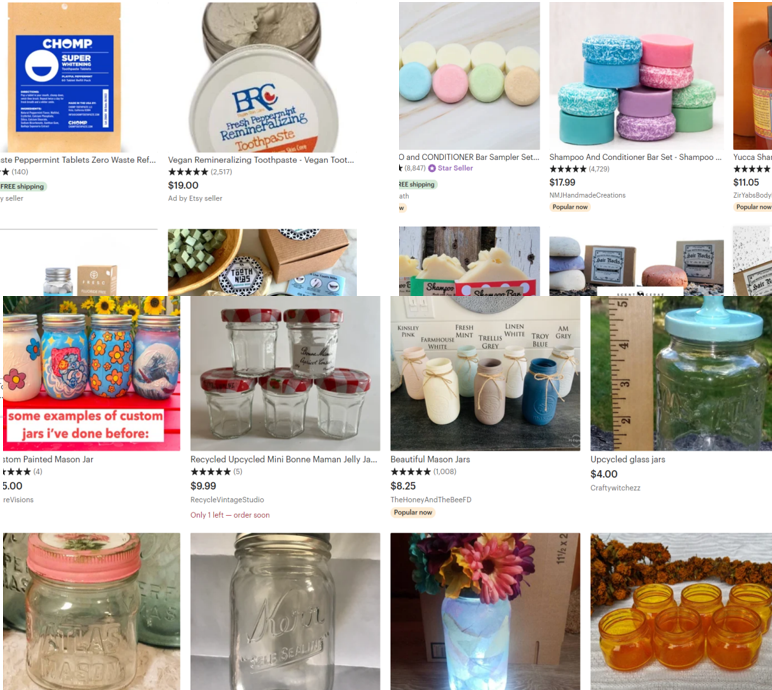Click Popular now badge under $8.25
Image resolution: width=772 pixels, height=690 pixels.
pos(413,512)
